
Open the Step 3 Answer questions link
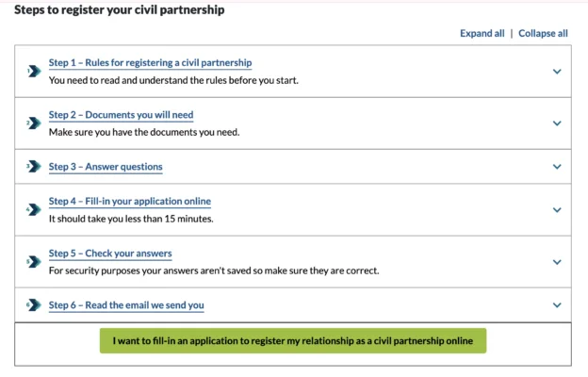[106, 167]
